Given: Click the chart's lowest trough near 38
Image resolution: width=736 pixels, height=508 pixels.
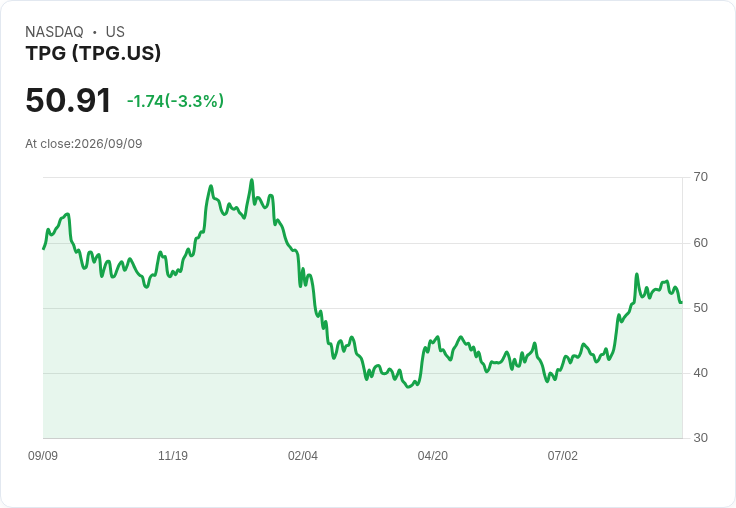Looking at the screenshot, I should (x=408, y=387).
